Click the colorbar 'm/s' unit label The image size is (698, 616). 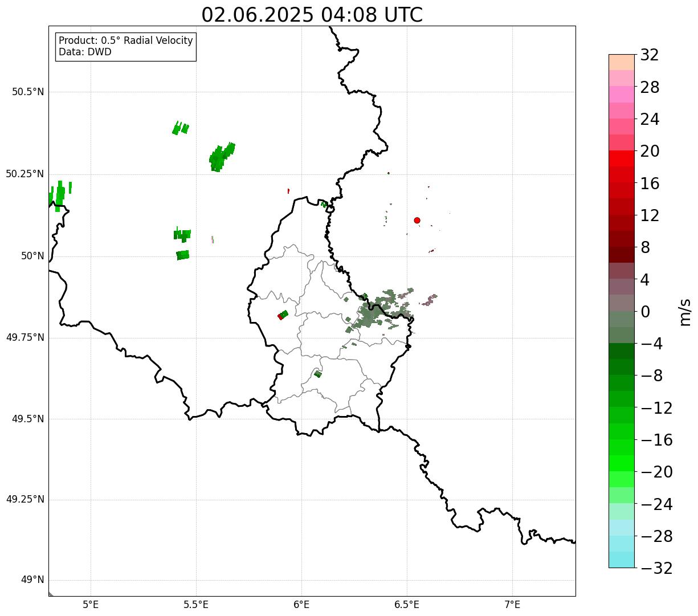[x=685, y=312]
